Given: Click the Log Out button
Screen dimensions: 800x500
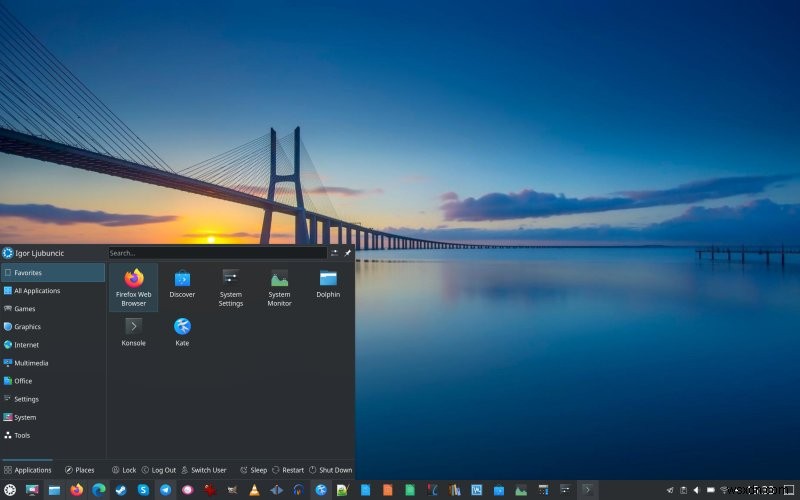Looking at the screenshot, I should pyautogui.click(x=159, y=470).
